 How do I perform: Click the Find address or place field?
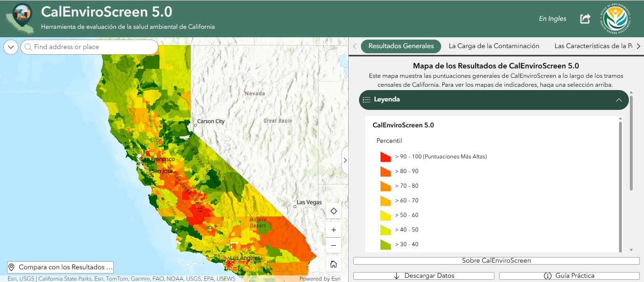[90, 47]
